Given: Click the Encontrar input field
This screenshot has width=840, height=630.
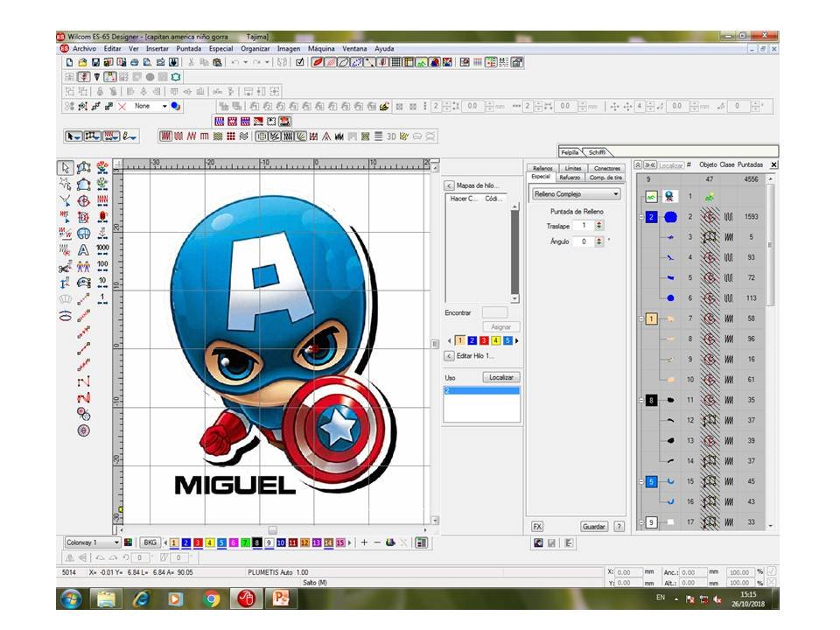Looking at the screenshot, I should click(494, 312).
